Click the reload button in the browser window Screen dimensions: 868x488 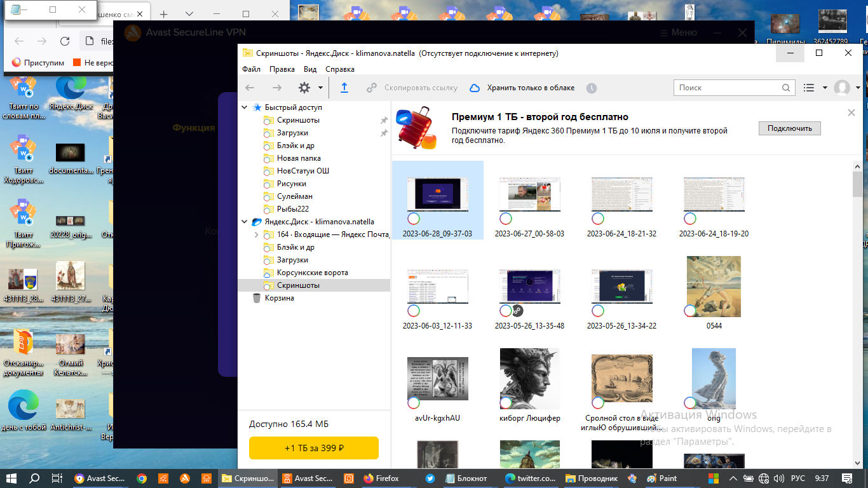64,41
